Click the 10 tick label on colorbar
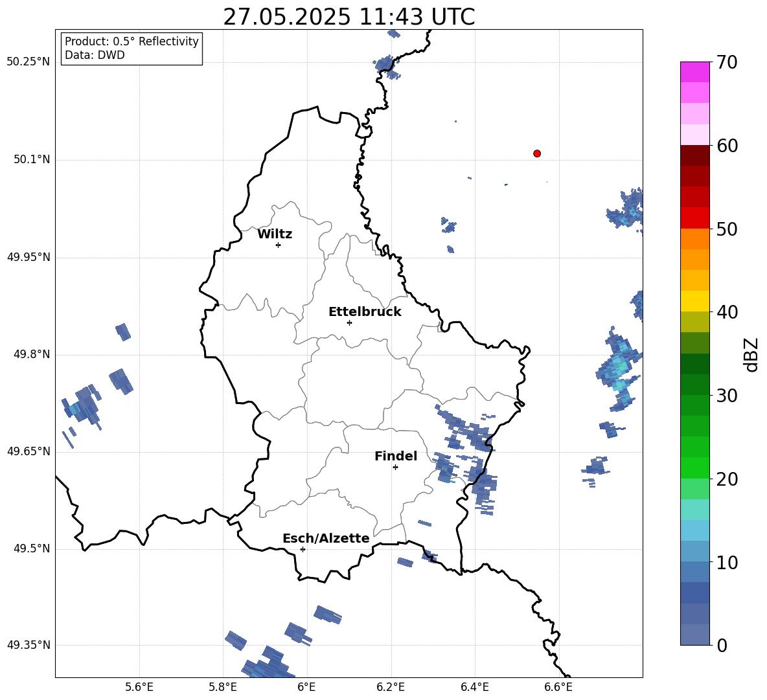The height and width of the screenshot is (700, 767). [x=727, y=563]
